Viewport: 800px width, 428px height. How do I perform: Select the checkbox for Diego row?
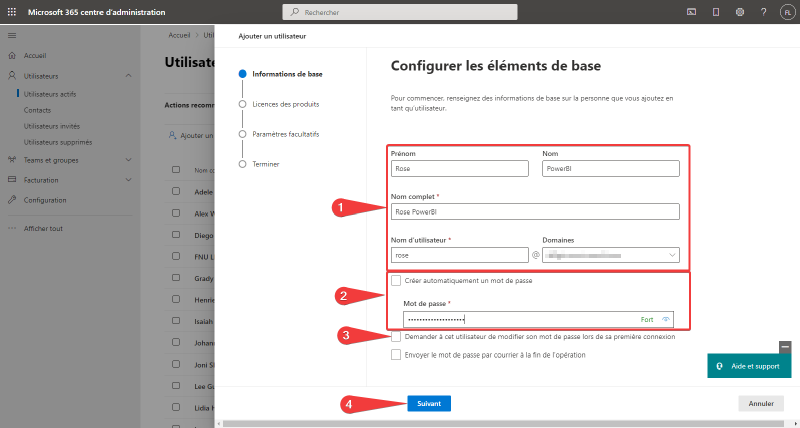[176, 235]
